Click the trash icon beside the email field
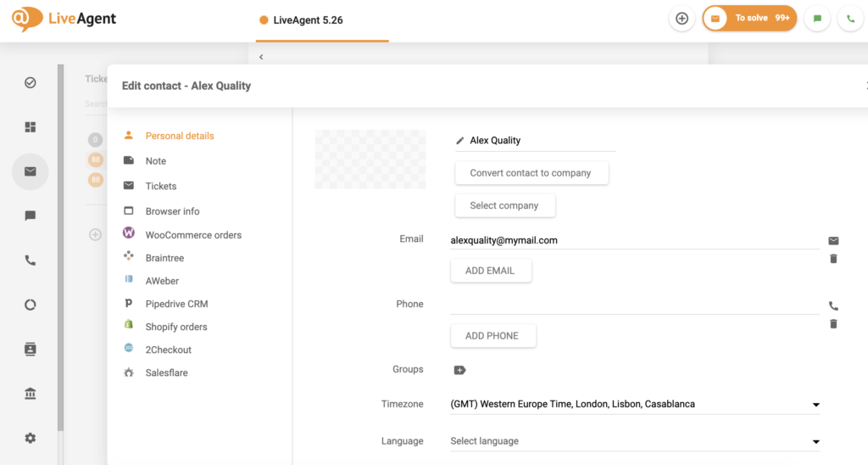The height and width of the screenshot is (465, 868). [833, 259]
